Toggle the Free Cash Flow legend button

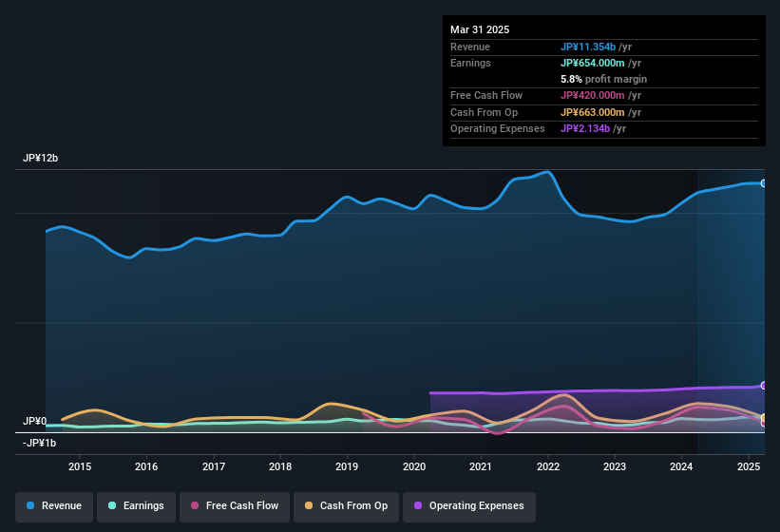click(235, 506)
